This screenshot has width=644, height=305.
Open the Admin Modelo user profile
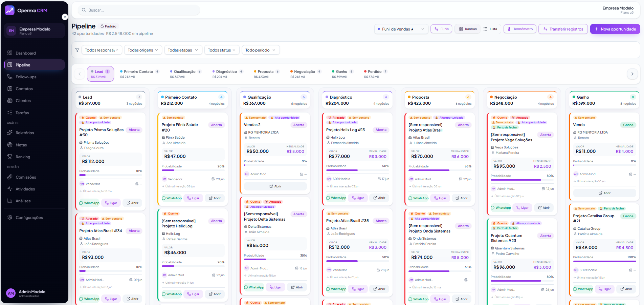click(x=34, y=293)
